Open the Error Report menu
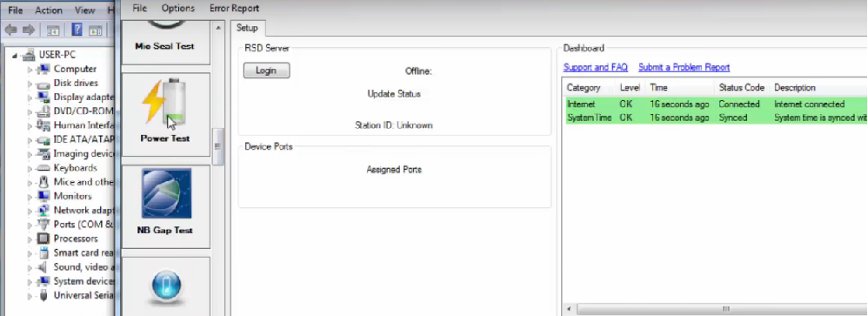 (x=234, y=9)
